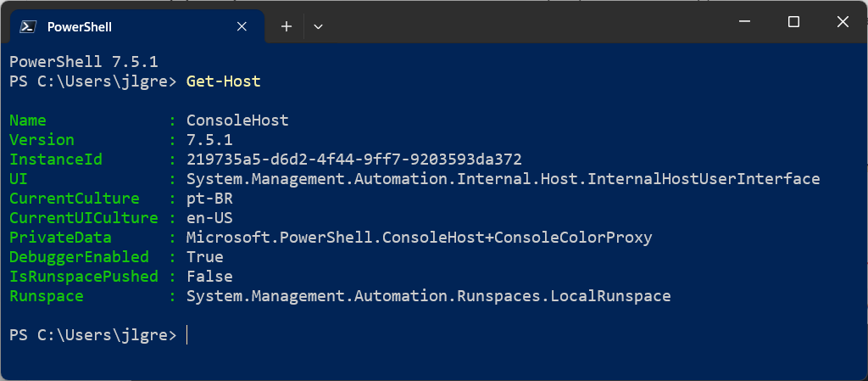Maximize the terminal window
The height and width of the screenshot is (381, 868).
[x=793, y=22]
